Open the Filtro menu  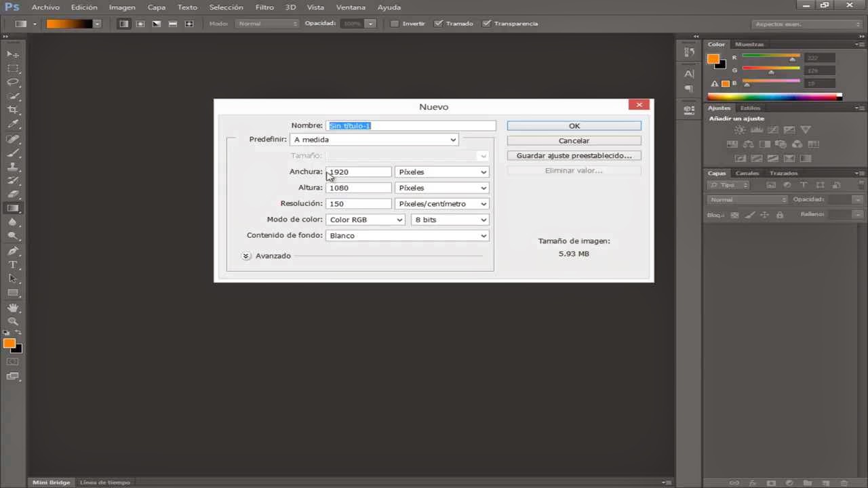[x=264, y=7]
